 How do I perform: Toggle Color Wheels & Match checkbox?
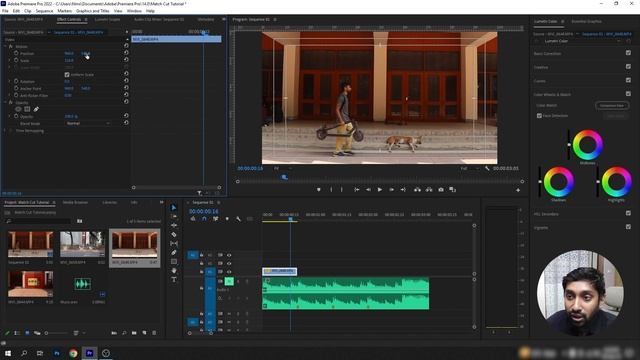628,94
